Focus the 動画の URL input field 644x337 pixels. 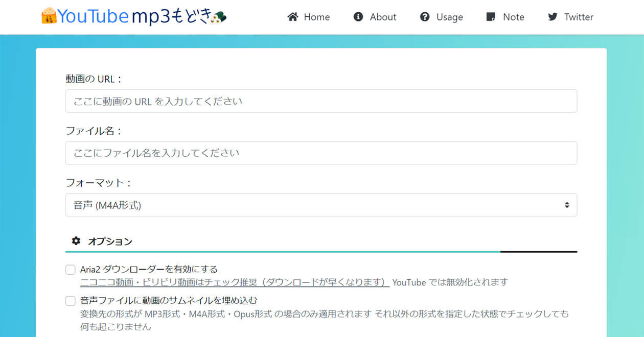pyautogui.click(x=321, y=101)
